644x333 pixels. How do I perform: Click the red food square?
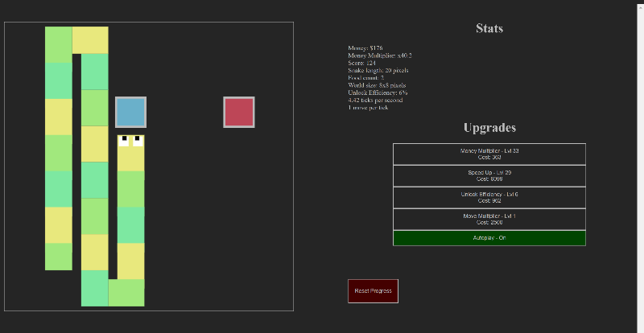[x=239, y=112]
